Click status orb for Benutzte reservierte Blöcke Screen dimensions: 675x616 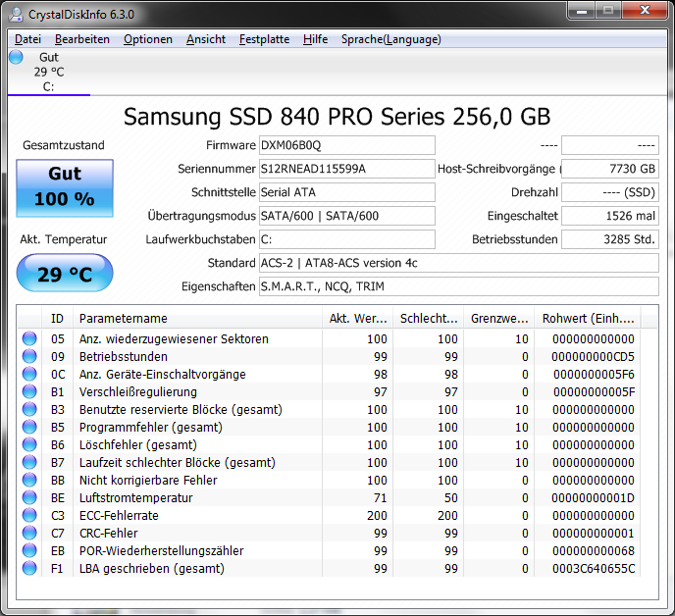click(x=29, y=409)
